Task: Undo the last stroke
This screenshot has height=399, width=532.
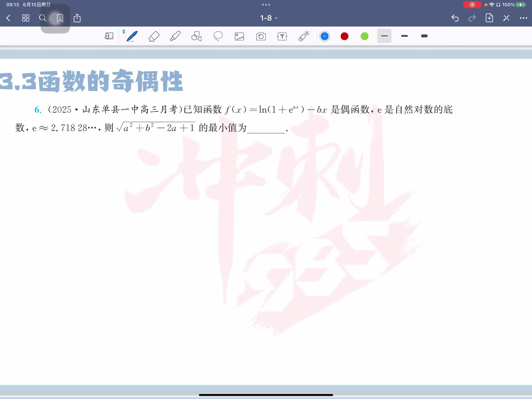Action: coord(455,18)
